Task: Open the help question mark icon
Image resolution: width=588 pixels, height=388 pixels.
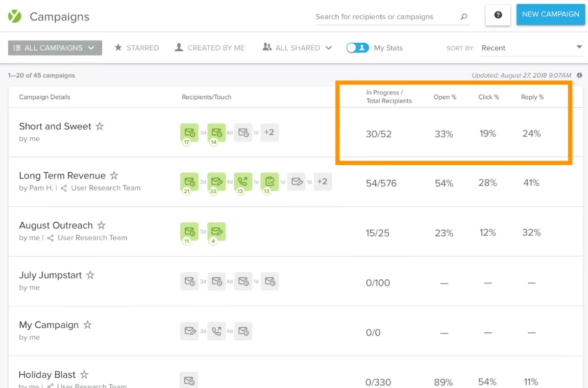Action: click(497, 15)
